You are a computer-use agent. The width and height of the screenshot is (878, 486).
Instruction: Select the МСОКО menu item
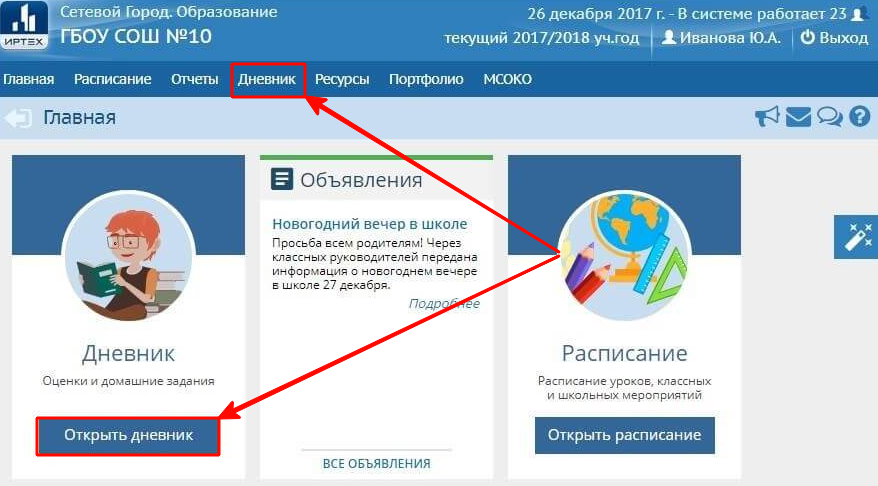tap(507, 80)
